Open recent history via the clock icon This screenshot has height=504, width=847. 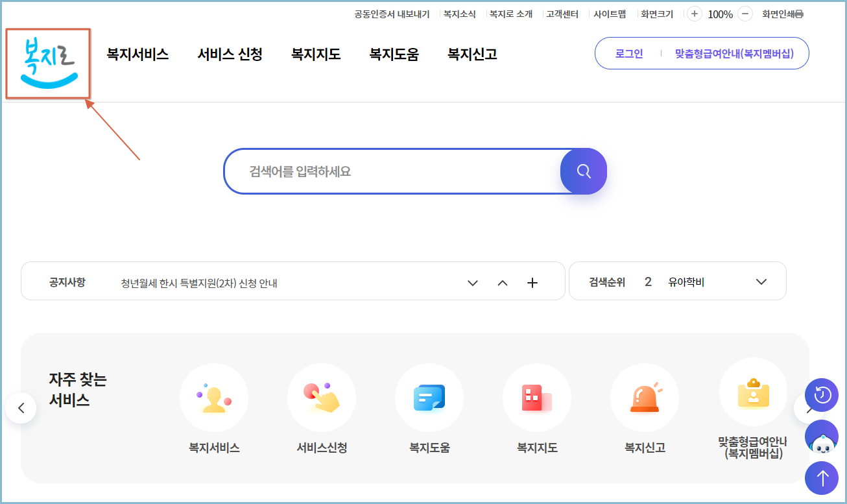(821, 395)
